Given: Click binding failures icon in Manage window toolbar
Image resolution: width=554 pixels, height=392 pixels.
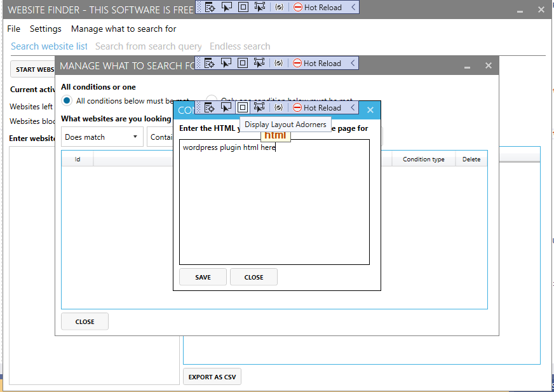Looking at the screenshot, I should pyautogui.click(x=278, y=63).
